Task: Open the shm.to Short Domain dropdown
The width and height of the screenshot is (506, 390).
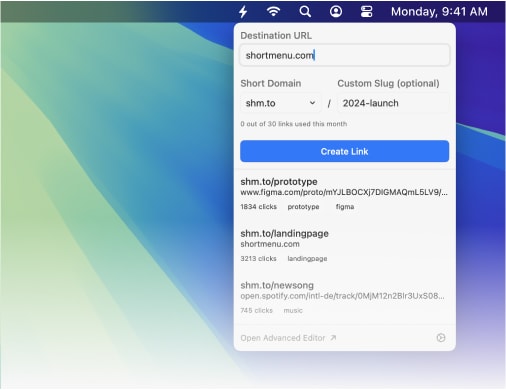Action: (280, 103)
